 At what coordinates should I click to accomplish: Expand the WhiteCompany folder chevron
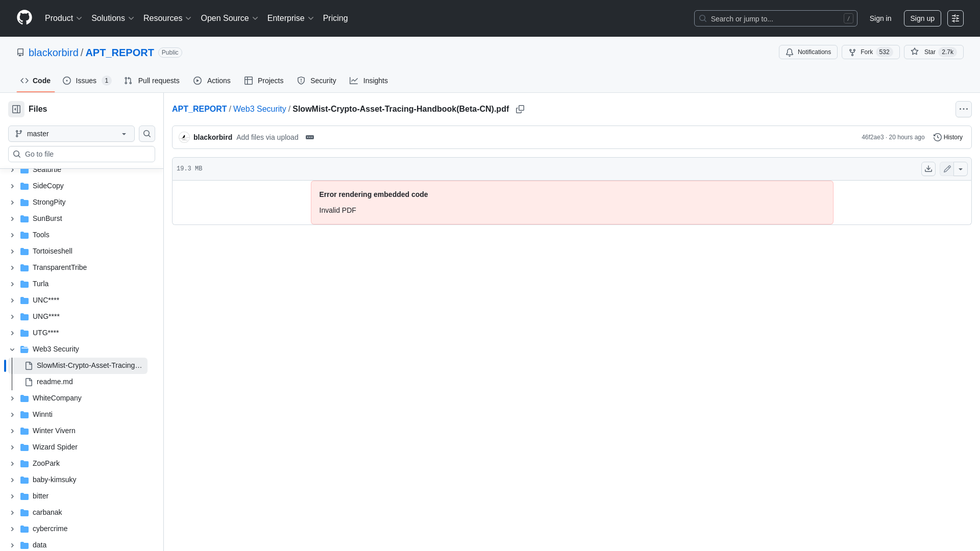(x=12, y=398)
